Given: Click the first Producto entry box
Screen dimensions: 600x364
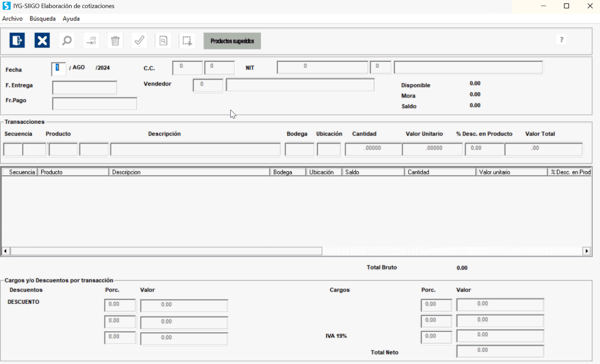Looking at the screenshot, I should (x=63, y=149).
